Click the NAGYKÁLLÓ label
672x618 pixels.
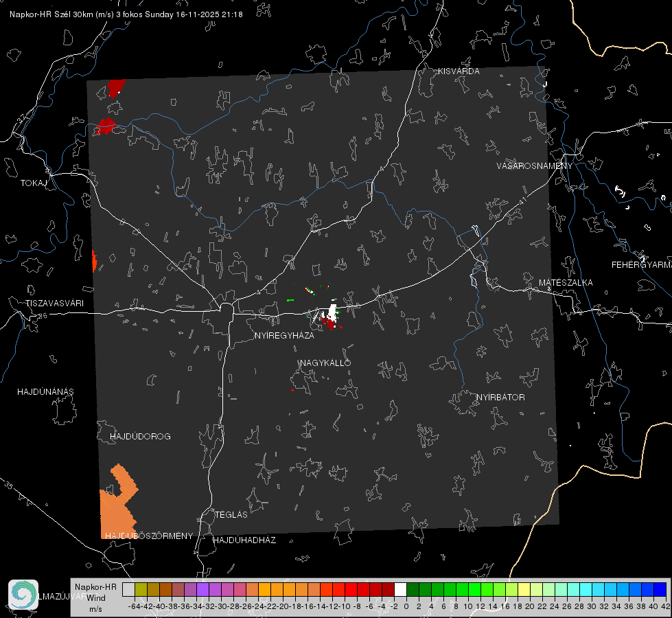(325, 363)
